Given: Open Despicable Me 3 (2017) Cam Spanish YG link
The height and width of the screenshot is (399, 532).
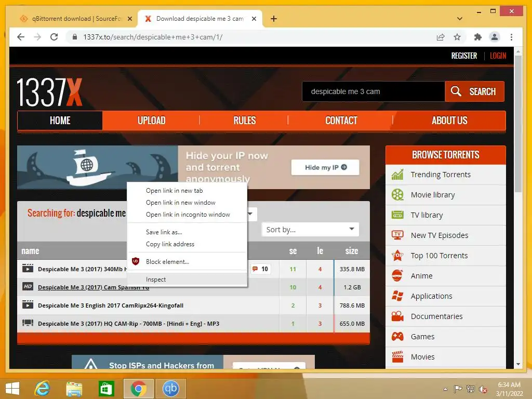Looking at the screenshot, I should [94, 287].
